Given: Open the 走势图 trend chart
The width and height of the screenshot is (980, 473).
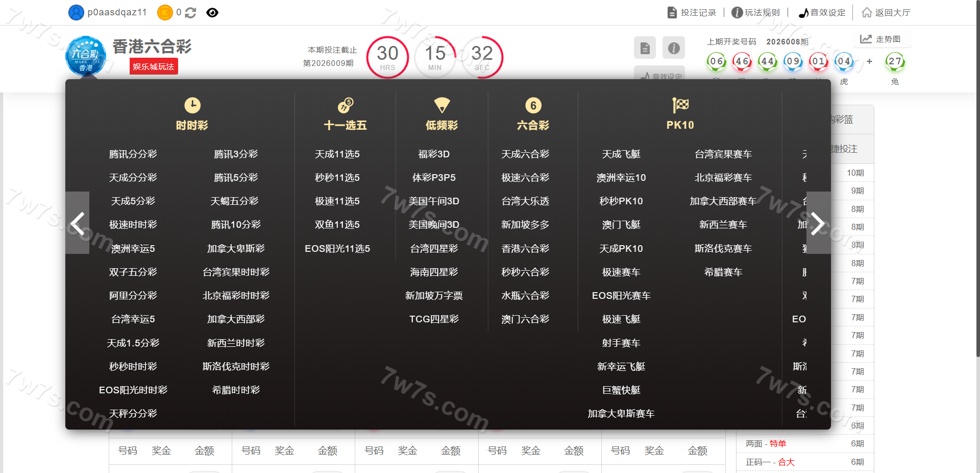Looking at the screenshot, I should pyautogui.click(x=881, y=39).
